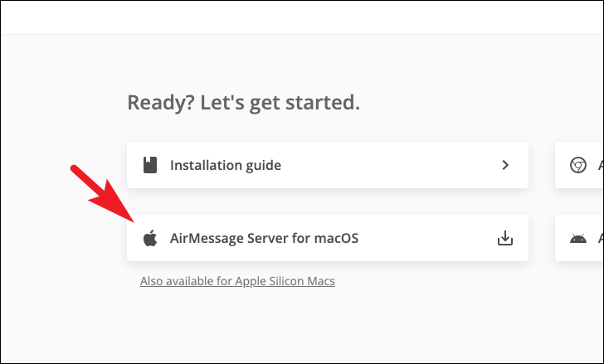Click the Android robot icon

[577, 239]
